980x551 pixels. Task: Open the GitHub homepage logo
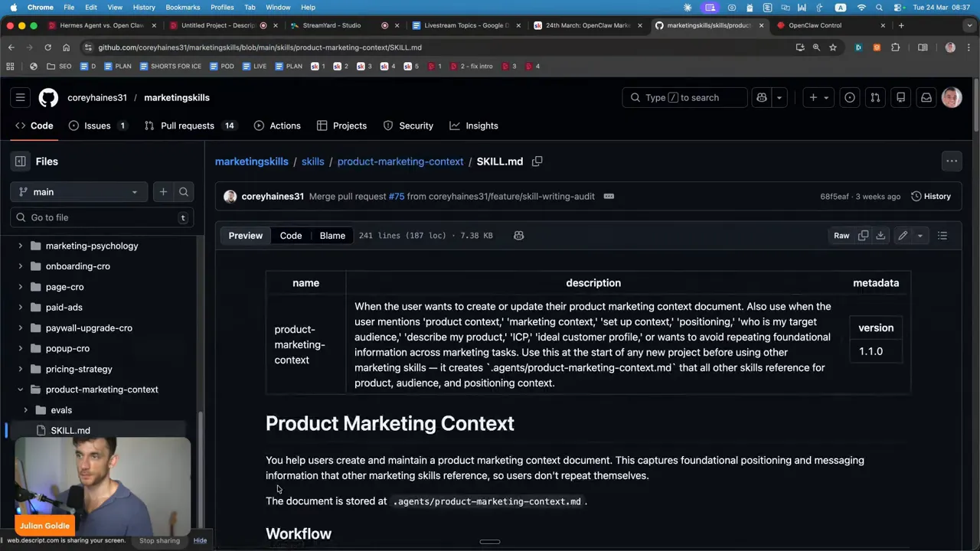(x=48, y=97)
